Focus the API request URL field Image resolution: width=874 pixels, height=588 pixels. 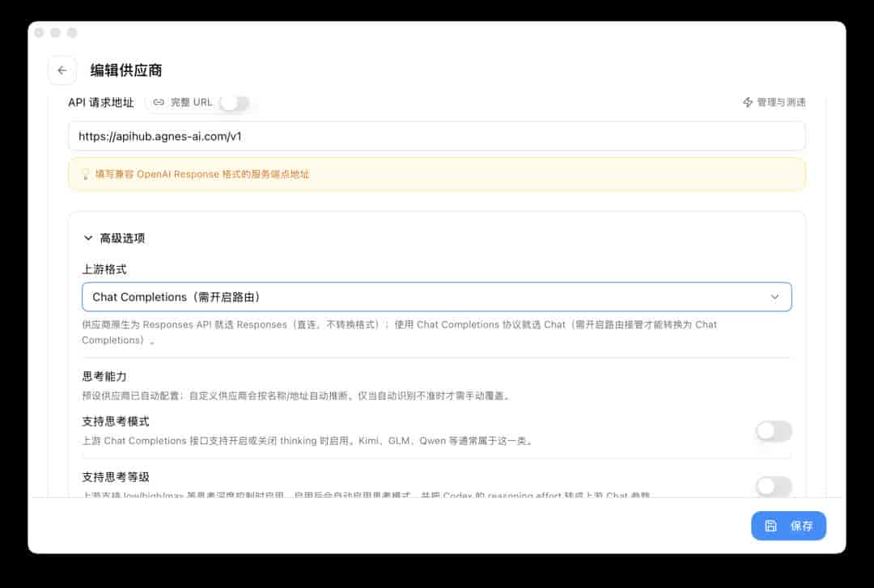pyautogui.click(x=436, y=136)
